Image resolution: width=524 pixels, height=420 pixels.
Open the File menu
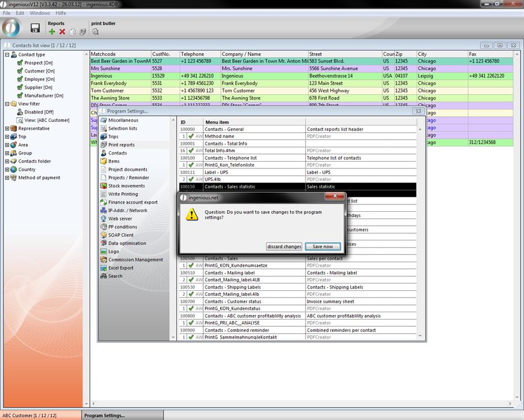(x=7, y=13)
